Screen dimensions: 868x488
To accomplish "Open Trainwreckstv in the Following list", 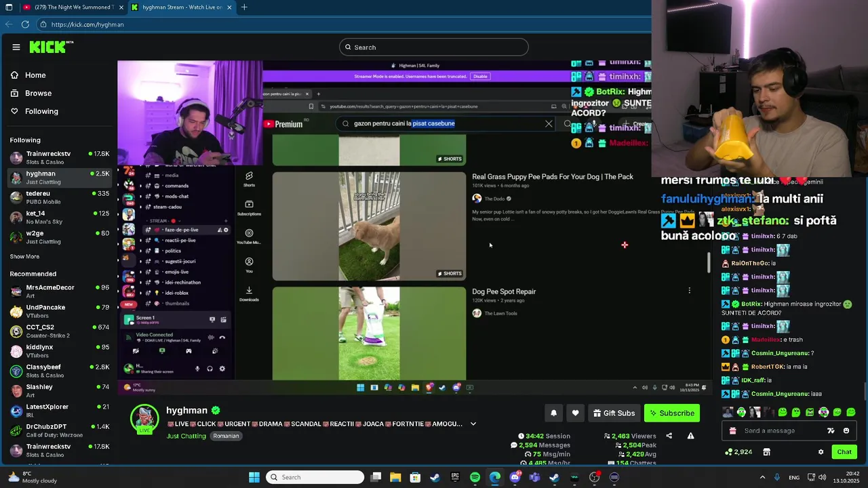I will pos(59,157).
